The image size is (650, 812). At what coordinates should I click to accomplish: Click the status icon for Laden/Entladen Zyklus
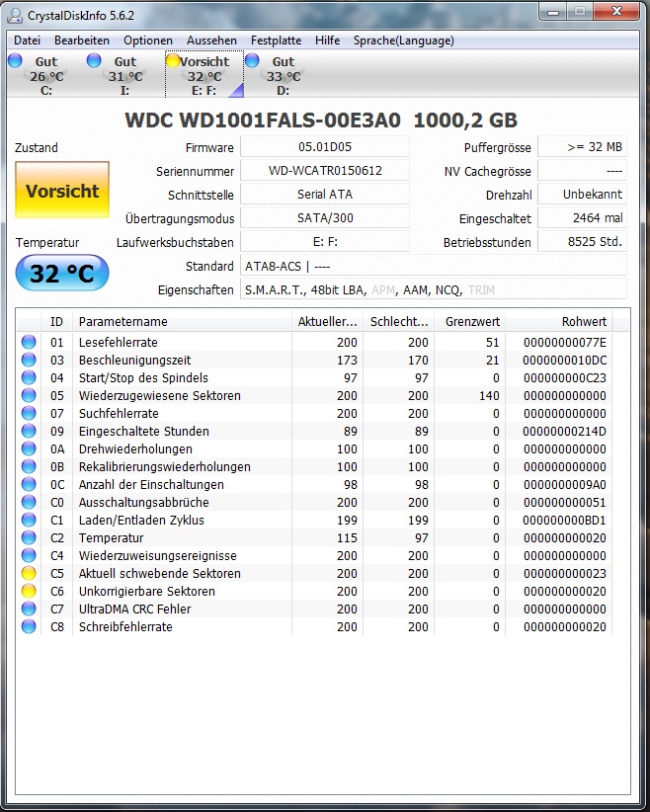coord(29,520)
